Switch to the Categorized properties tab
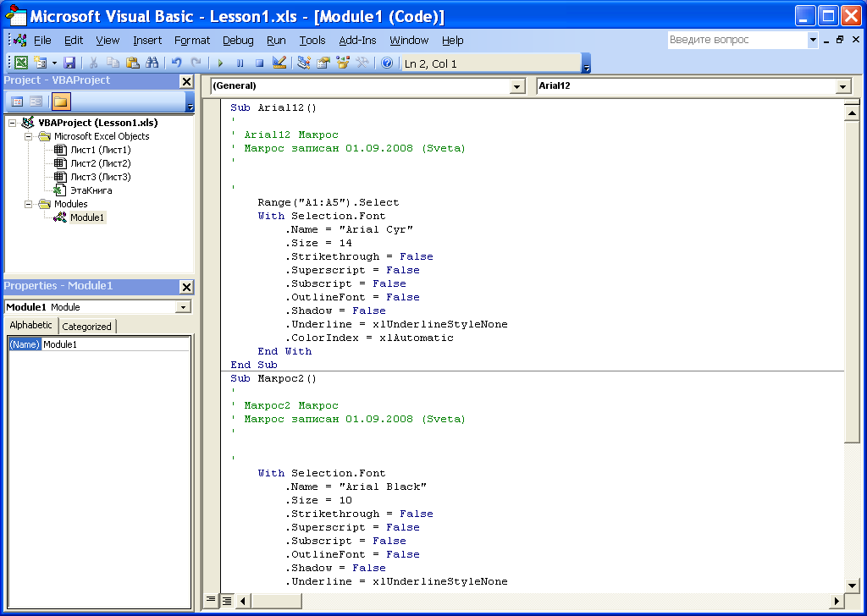The image size is (867, 616). (x=87, y=327)
